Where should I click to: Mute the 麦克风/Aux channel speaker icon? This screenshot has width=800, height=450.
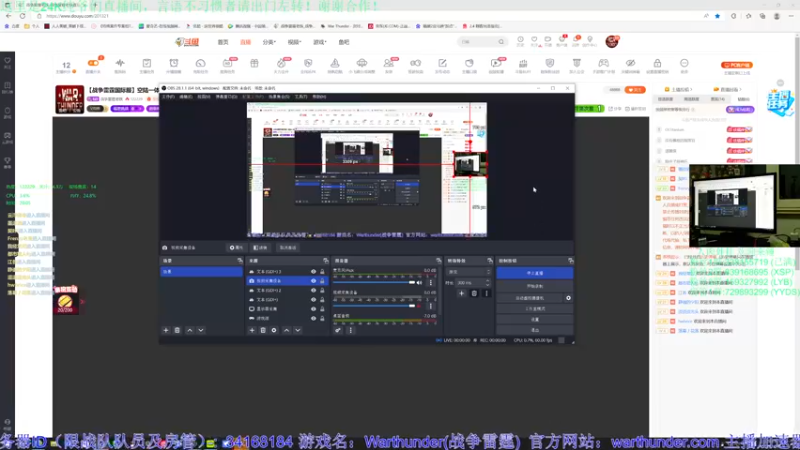[419, 283]
